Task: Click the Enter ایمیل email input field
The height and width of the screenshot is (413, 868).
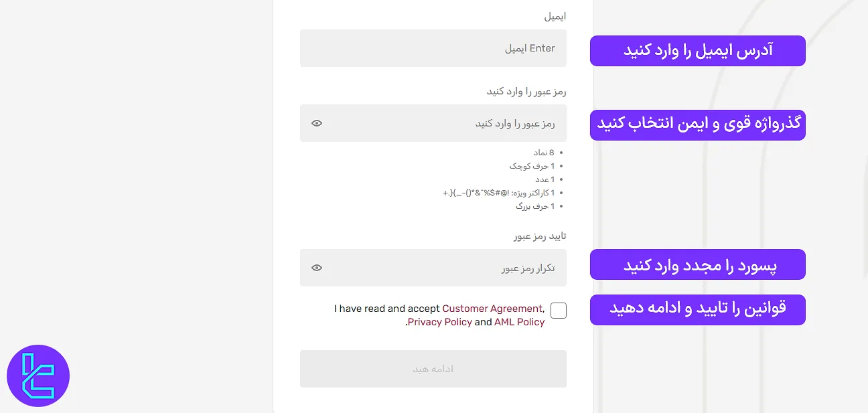Action: pos(433,48)
